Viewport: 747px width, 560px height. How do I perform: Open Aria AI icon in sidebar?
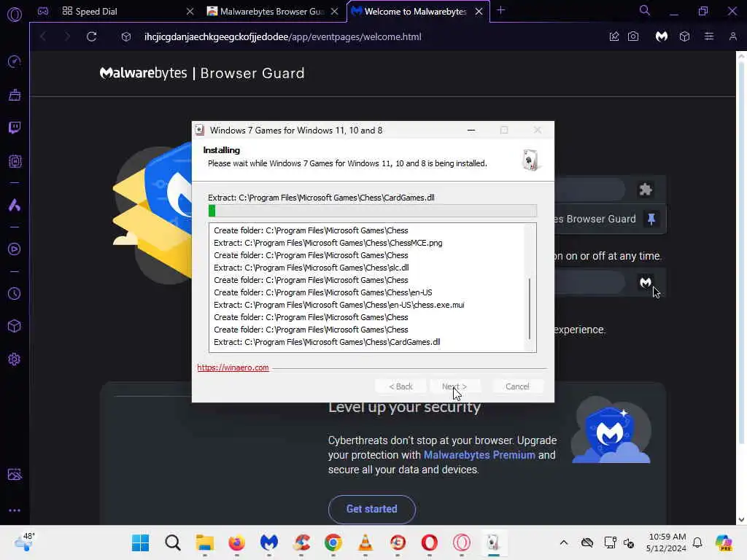point(15,205)
